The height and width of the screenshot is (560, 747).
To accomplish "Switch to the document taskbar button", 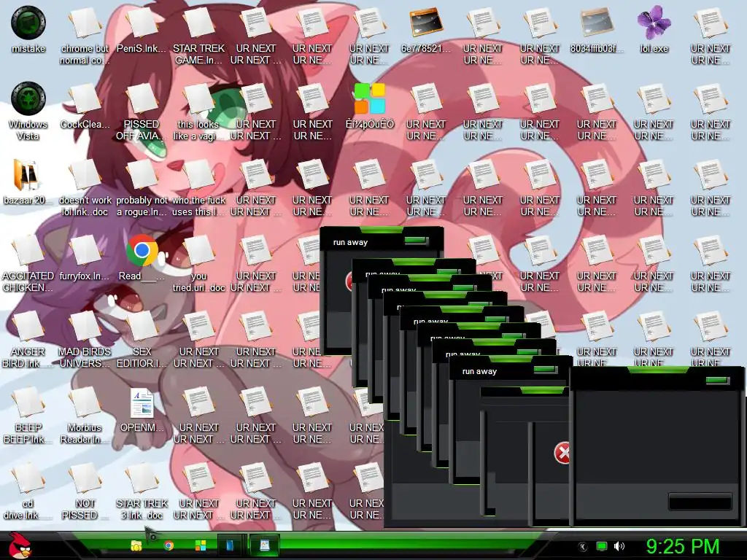I will (264, 545).
